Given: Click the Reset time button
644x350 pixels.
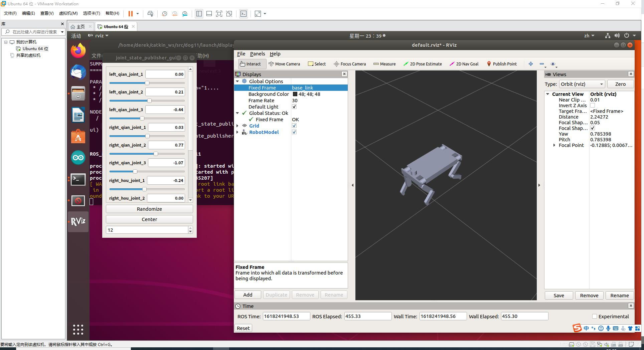Looking at the screenshot, I should pyautogui.click(x=243, y=328).
